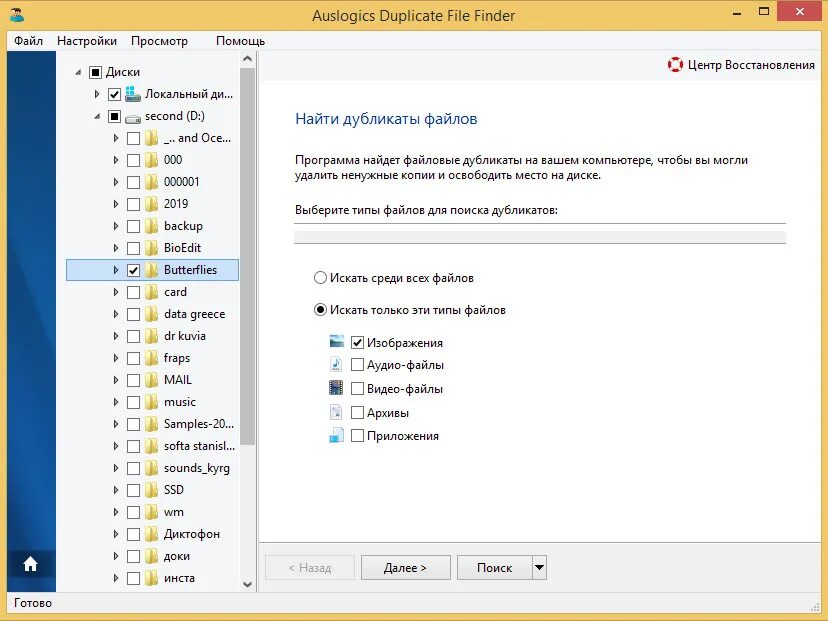
Task: Click the BioEdit folder icon
Action: pyautogui.click(x=152, y=248)
